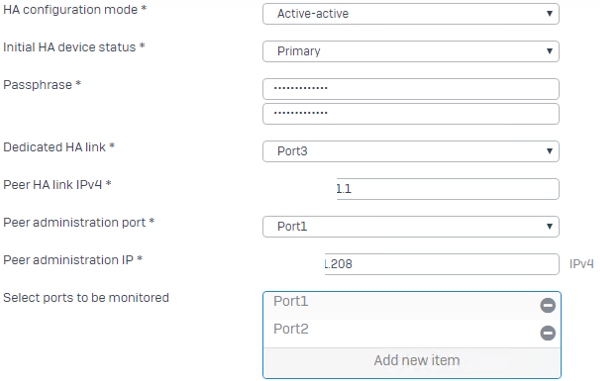600x381 pixels.
Task: Open the Dedicated HA link dropdown
Action: coord(411,151)
